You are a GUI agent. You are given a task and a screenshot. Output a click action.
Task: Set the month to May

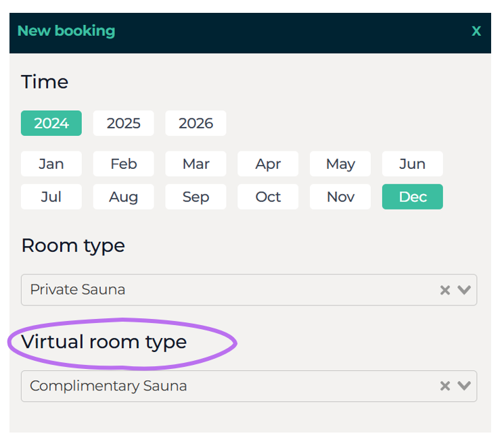[340, 164]
